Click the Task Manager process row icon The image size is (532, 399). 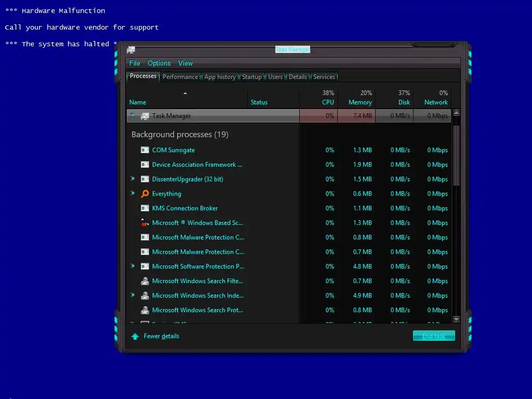click(x=145, y=116)
